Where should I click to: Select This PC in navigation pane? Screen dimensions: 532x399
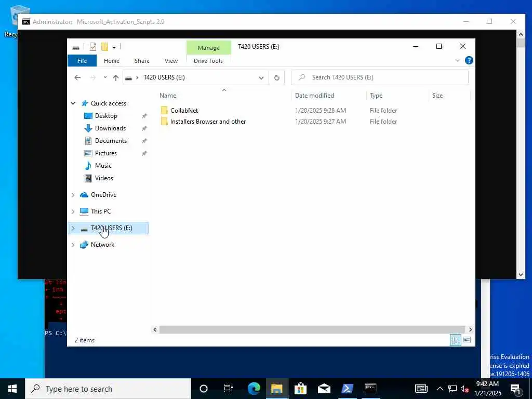(x=101, y=211)
